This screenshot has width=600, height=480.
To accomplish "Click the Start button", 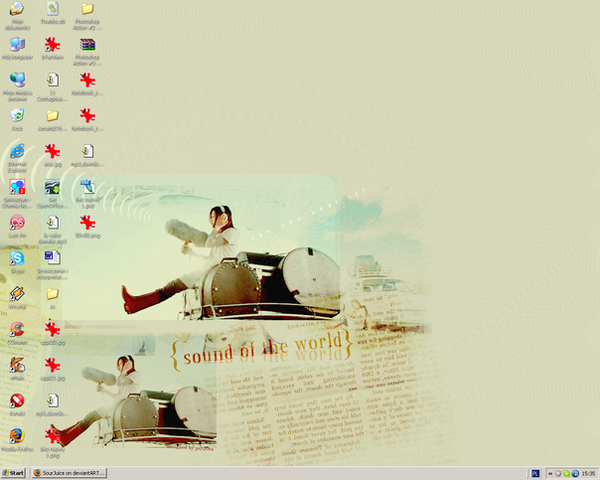I will coord(13,473).
